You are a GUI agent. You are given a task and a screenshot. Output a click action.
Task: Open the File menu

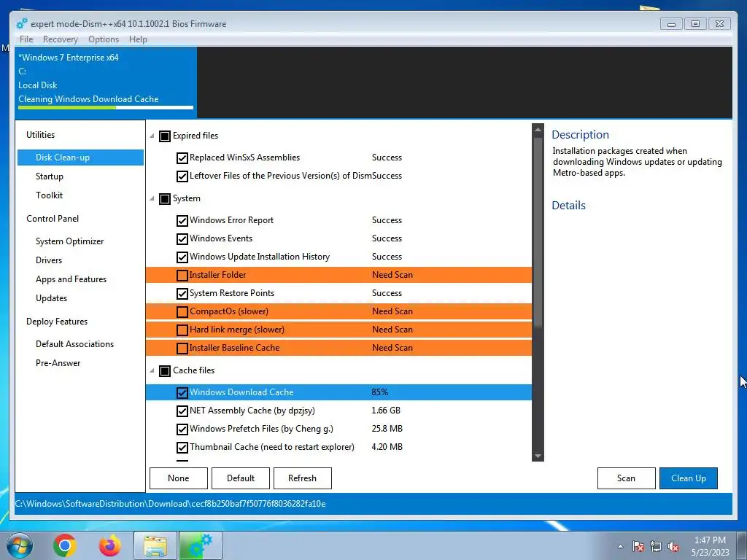(x=26, y=39)
